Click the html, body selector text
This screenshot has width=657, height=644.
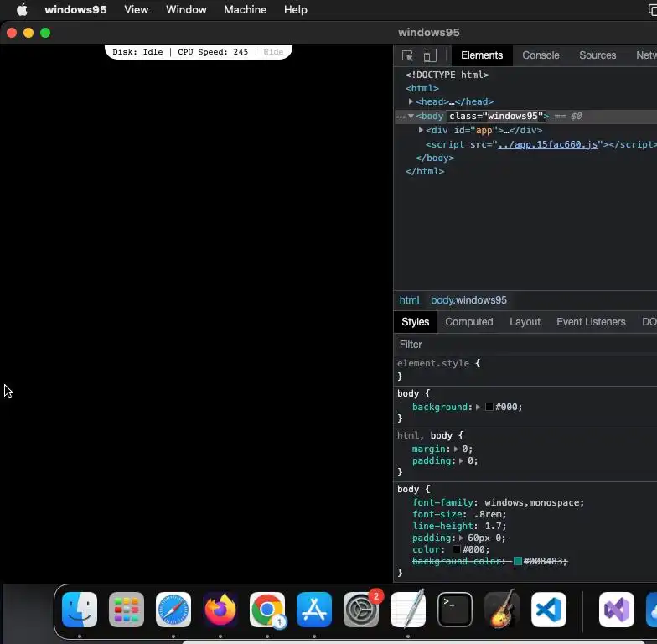[424, 436]
